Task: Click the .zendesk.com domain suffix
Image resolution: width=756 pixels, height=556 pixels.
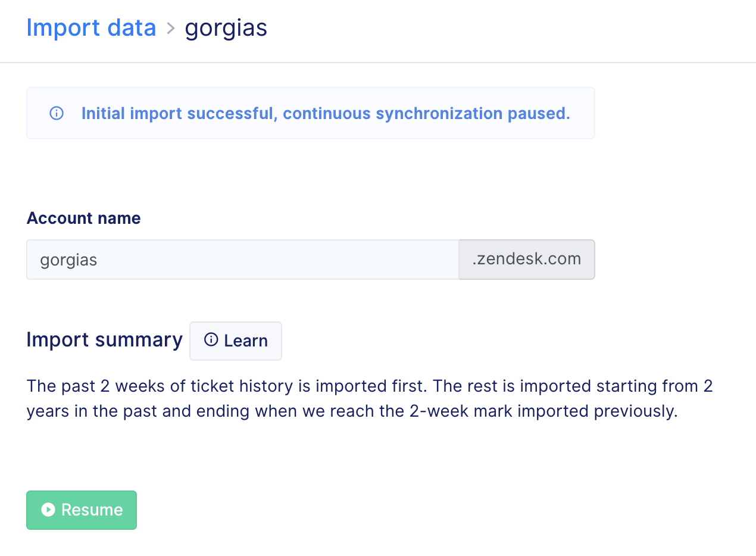Action: tap(526, 260)
